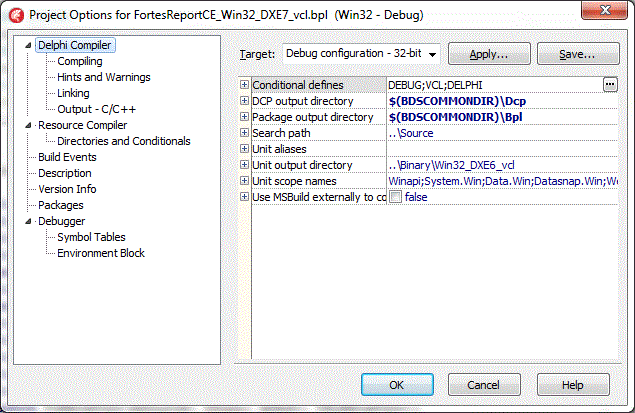Open Directories and Conditionals page
635x413 pixels.
point(124,141)
